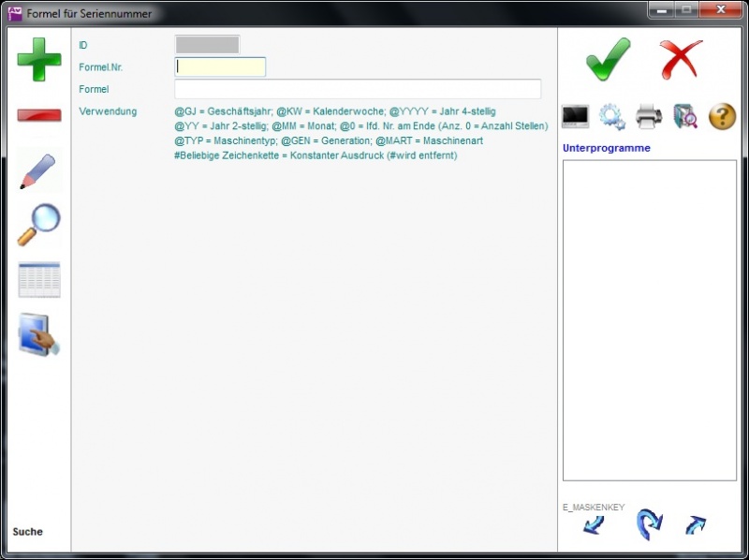Image resolution: width=749 pixels, height=560 pixels.
Task: Confirm with the green checkmark icon
Action: (x=608, y=59)
